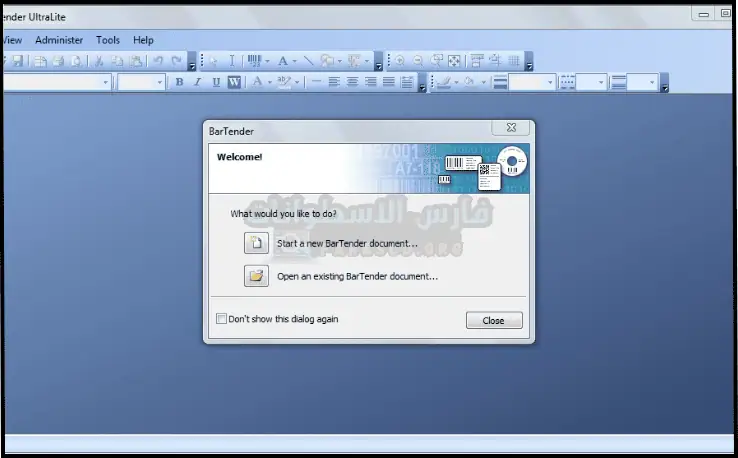Select the Line drawing tool
This screenshot has width=738, height=458.
[308, 61]
